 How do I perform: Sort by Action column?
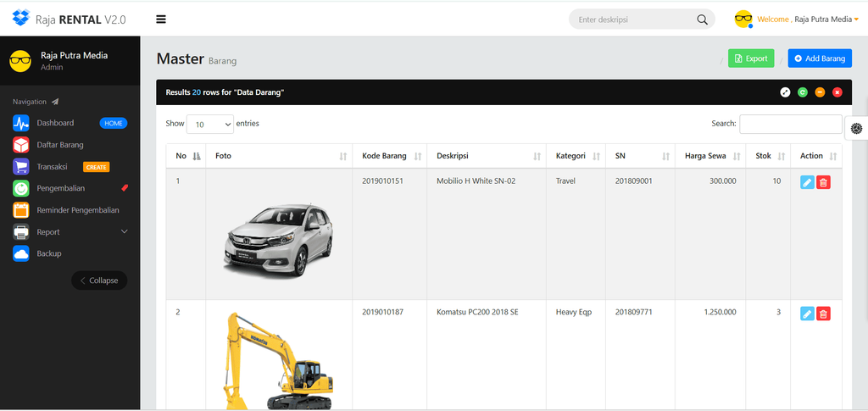pyautogui.click(x=816, y=157)
